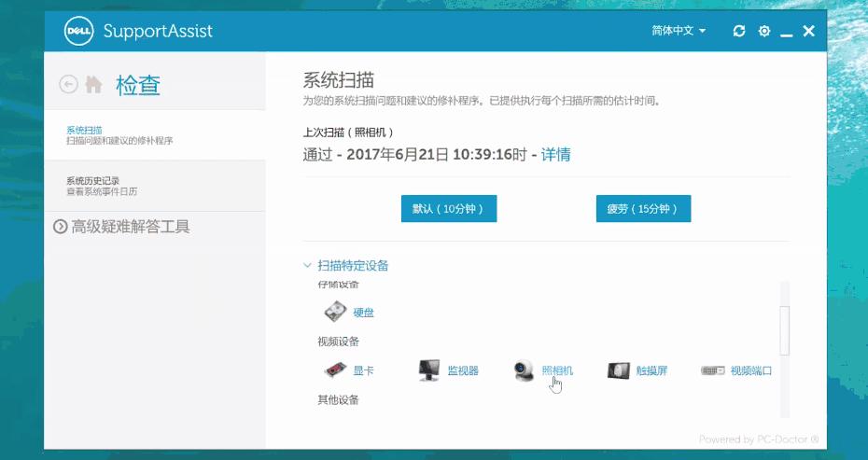Return home via the house icon
This screenshot has width=868, height=460.
[x=93, y=85]
